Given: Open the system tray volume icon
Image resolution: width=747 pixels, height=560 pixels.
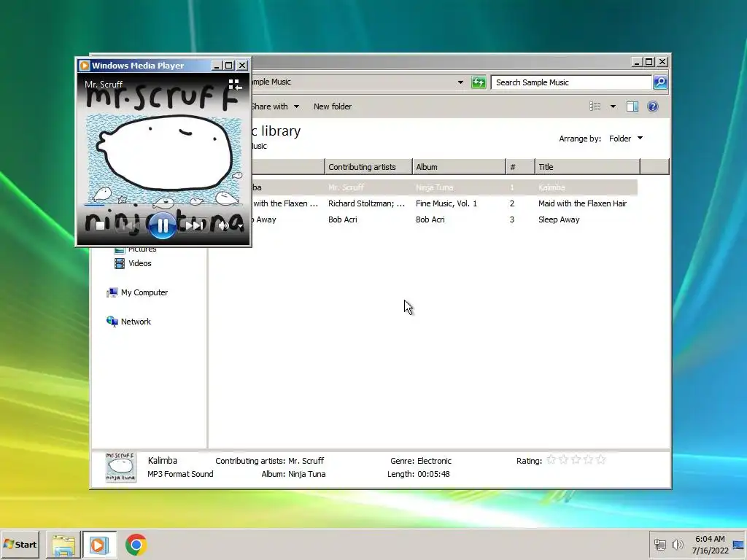Looking at the screenshot, I should pyautogui.click(x=677, y=544).
